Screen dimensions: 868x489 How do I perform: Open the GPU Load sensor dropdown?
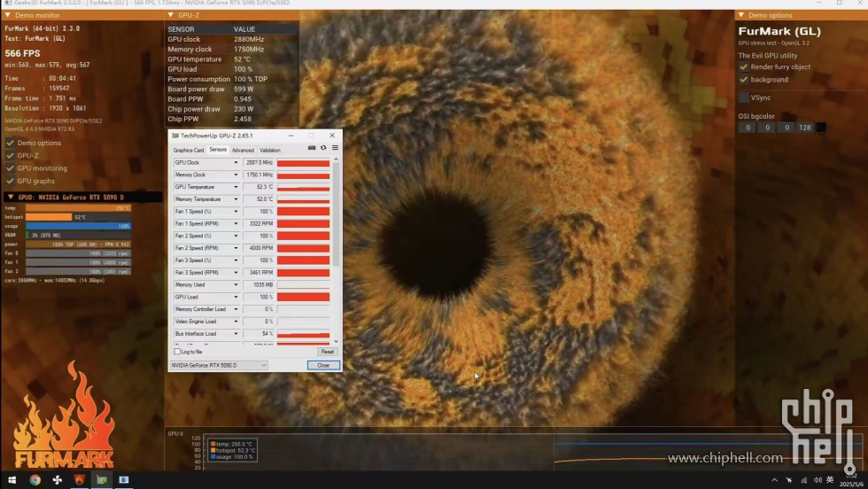coord(236,297)
